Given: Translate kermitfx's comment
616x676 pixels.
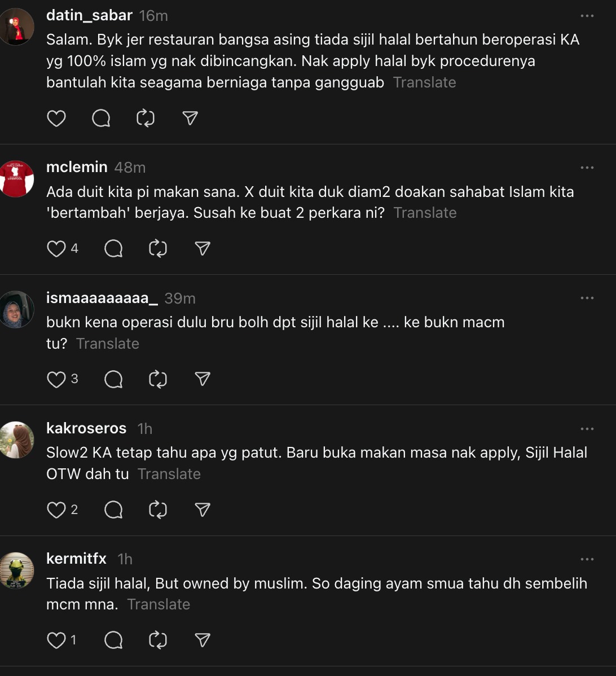Looking at the screenshot, I should coord(159,604).
